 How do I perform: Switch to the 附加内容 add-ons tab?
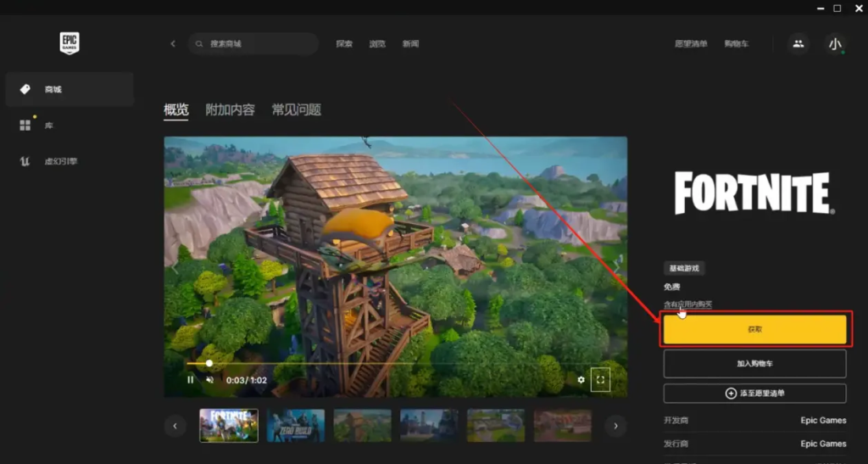230,109
